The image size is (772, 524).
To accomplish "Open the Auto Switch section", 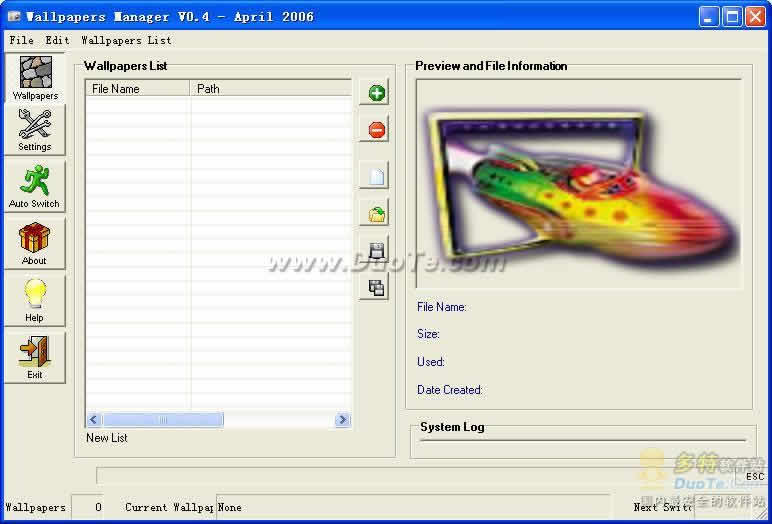I will (x=35, y=187).
